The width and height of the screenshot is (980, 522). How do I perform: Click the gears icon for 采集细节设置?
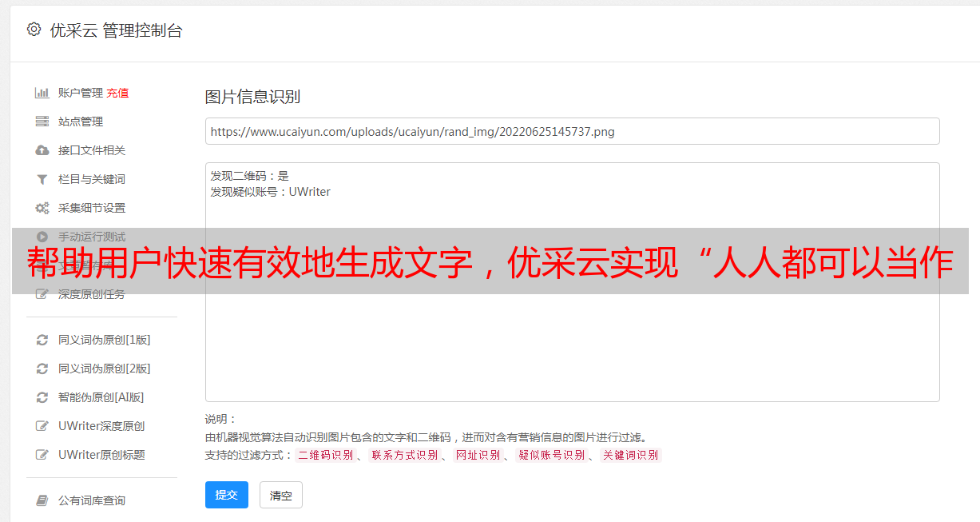point(42,208)
